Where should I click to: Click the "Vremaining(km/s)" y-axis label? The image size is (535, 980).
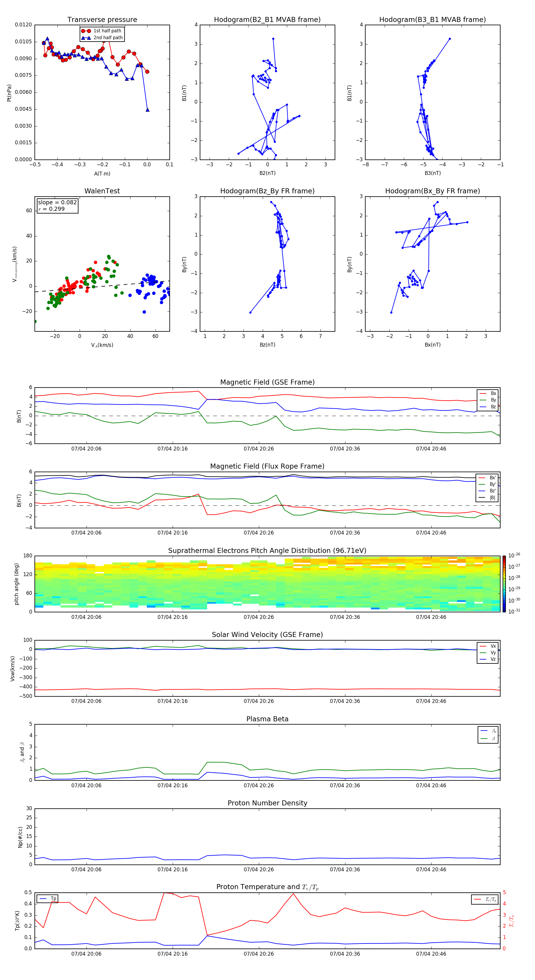coord(15,264)
